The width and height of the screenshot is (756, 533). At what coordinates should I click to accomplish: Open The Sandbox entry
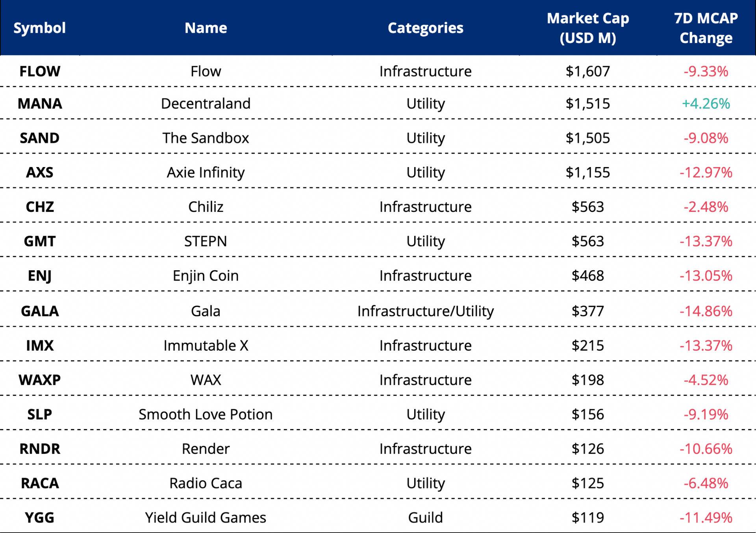click(x=206, y=138)
